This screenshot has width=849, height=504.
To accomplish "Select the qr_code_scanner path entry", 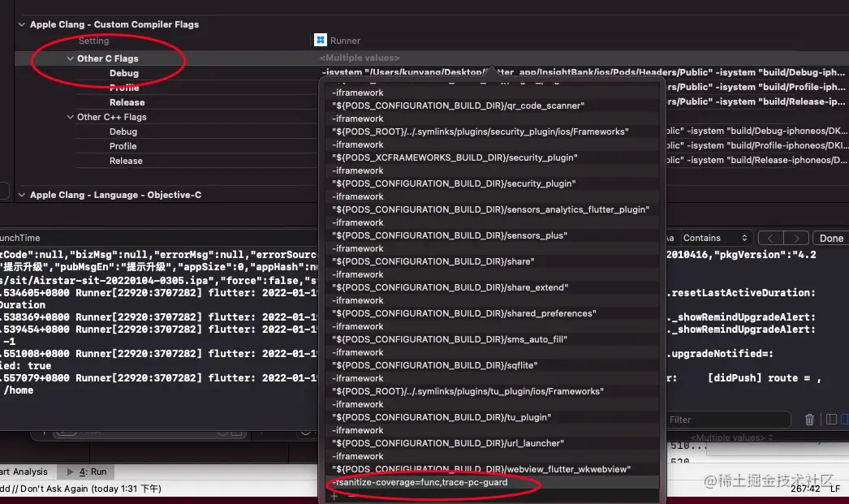I will click(458, 106).
